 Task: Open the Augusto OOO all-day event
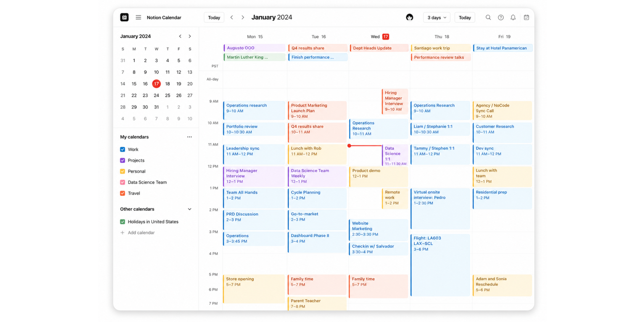tap(254, 48)
